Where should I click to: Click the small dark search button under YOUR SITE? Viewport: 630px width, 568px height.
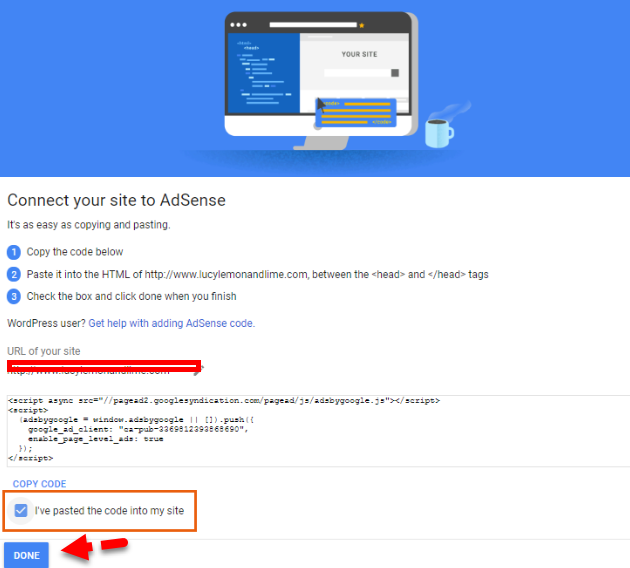[x=395, y=73]
